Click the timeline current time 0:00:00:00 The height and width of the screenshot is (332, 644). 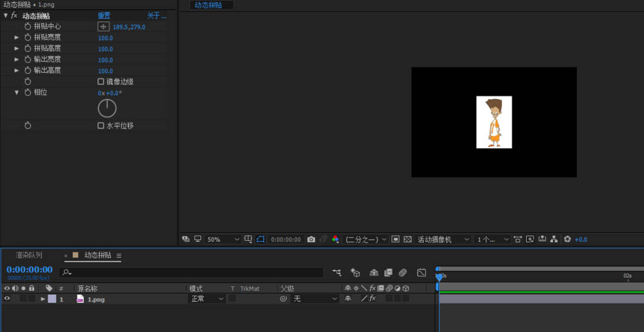(30, 270)
